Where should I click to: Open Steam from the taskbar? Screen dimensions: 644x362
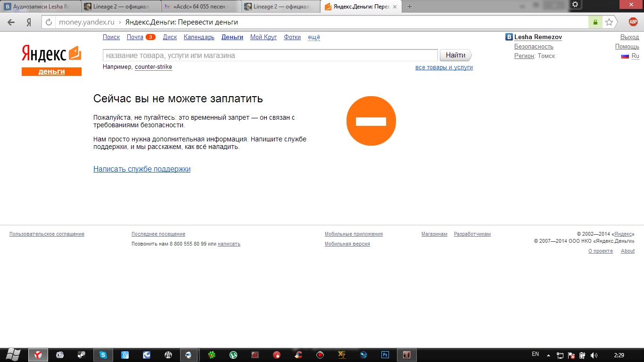click(82, 355)
